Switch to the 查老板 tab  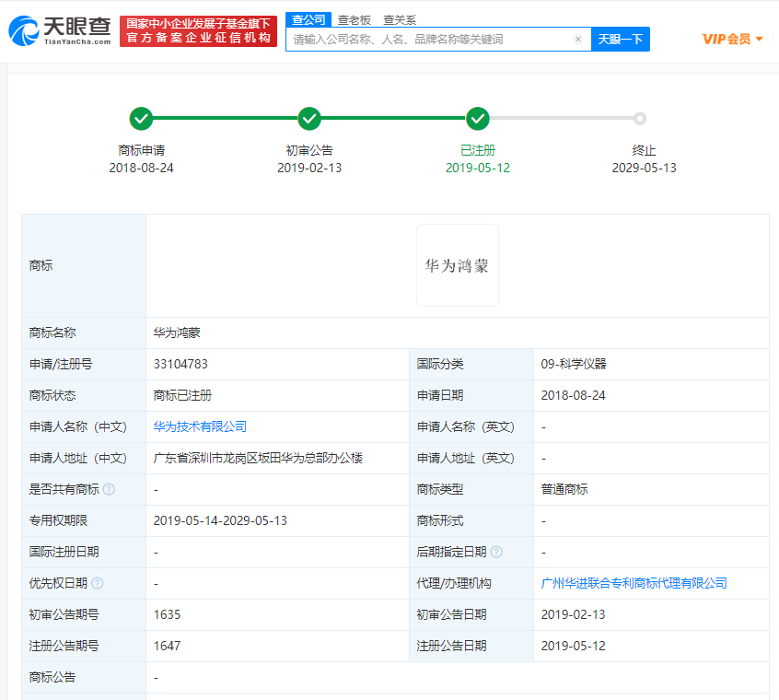tap(354, 19)
